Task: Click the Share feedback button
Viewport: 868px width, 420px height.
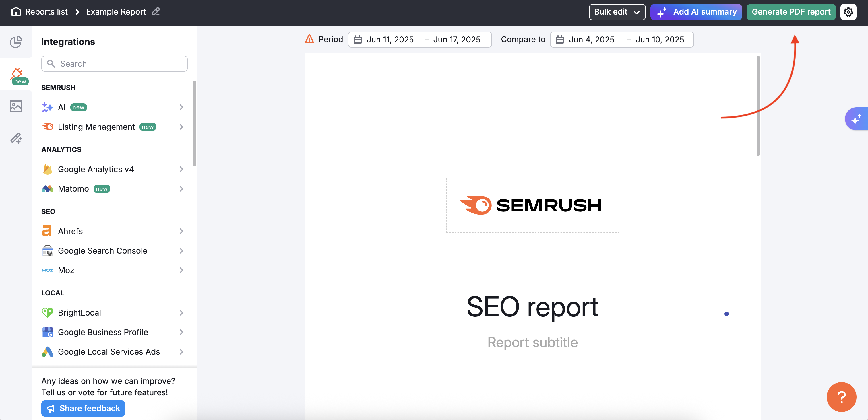Action: (83, 408)
